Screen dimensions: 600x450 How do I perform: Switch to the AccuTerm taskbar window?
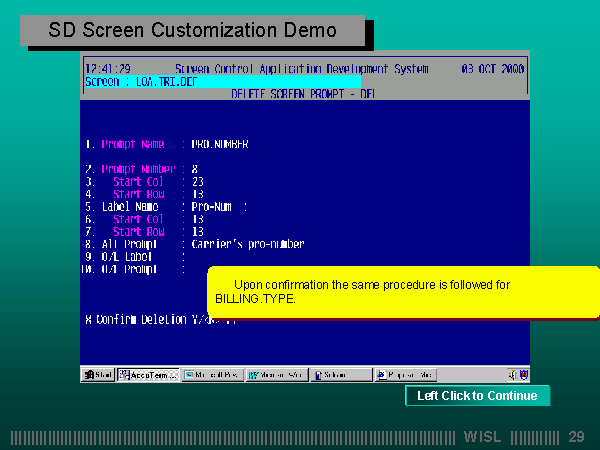[x=148, y=375]
